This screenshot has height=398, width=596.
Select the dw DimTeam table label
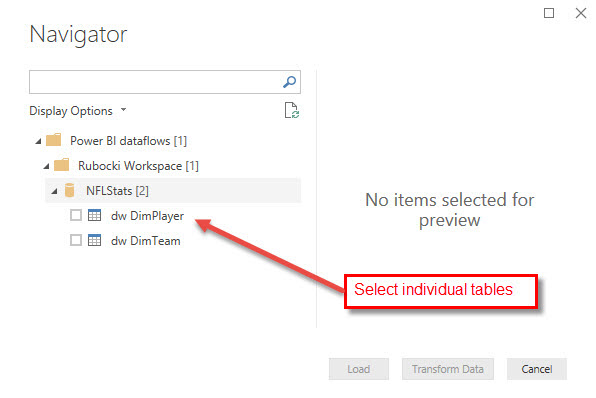click(x=146, y=241)
